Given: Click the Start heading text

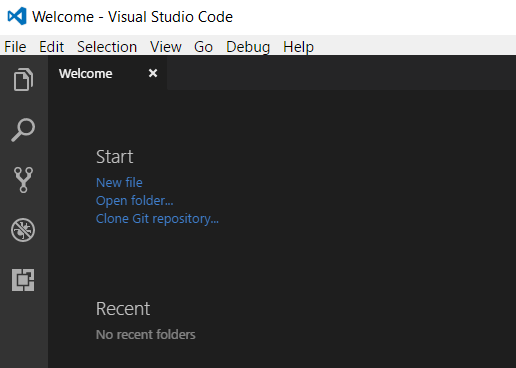Looking at the screenshot, I should 114,157.
